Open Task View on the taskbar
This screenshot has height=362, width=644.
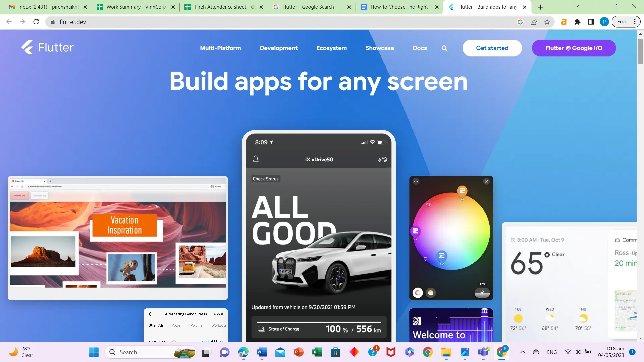[205, 352]
